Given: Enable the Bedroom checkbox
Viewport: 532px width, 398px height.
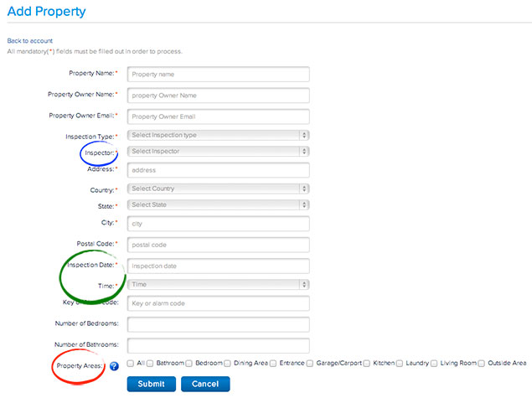Looking at the screenshot, I should (x=189, y=364).
